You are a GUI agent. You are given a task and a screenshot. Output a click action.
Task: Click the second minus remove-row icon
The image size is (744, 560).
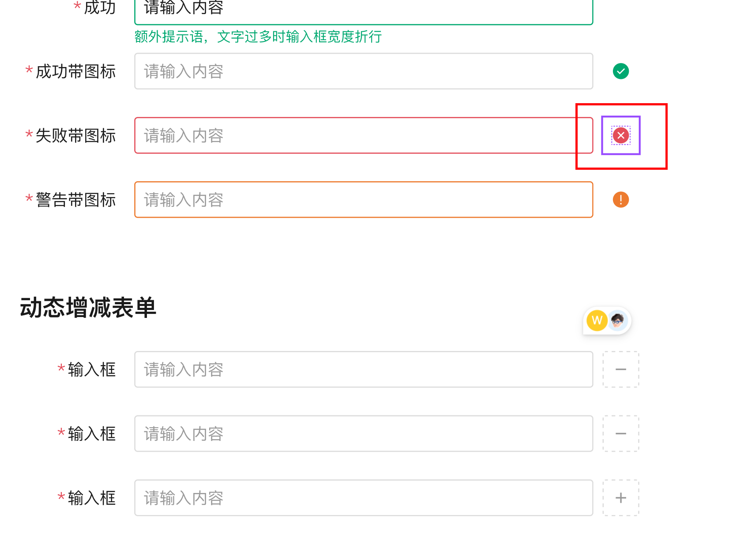click(x=620, y=434)
